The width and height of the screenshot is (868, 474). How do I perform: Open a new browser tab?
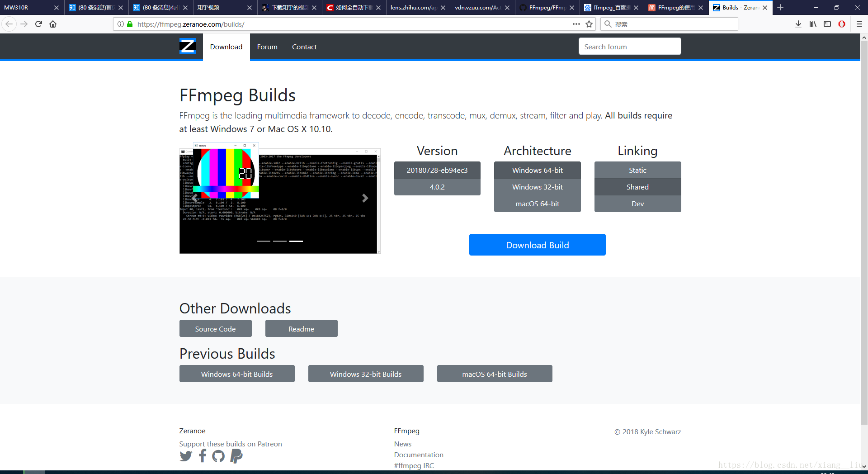[x=780, y=7]
